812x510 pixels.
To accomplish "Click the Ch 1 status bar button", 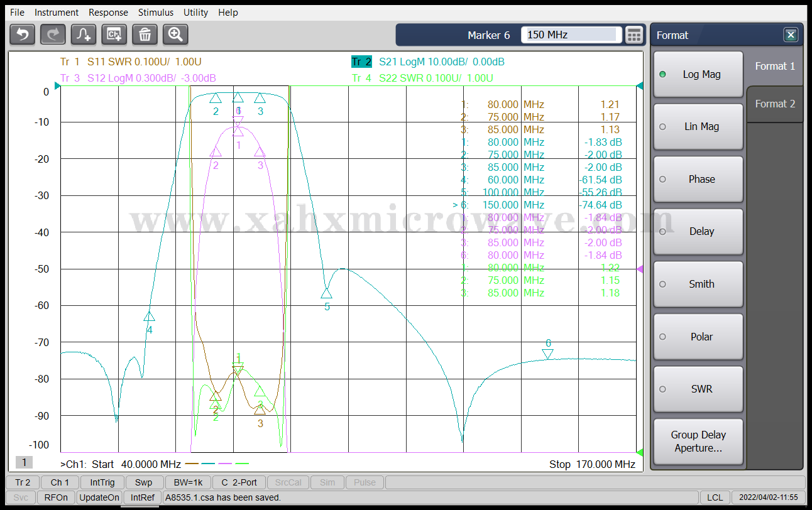I will (x=60, y=482).
